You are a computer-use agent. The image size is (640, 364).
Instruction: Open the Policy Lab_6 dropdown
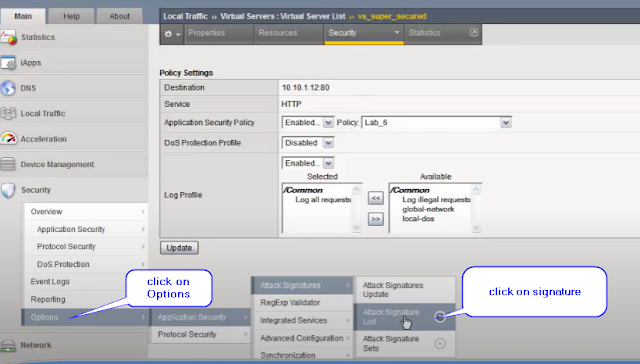[436, 122]
